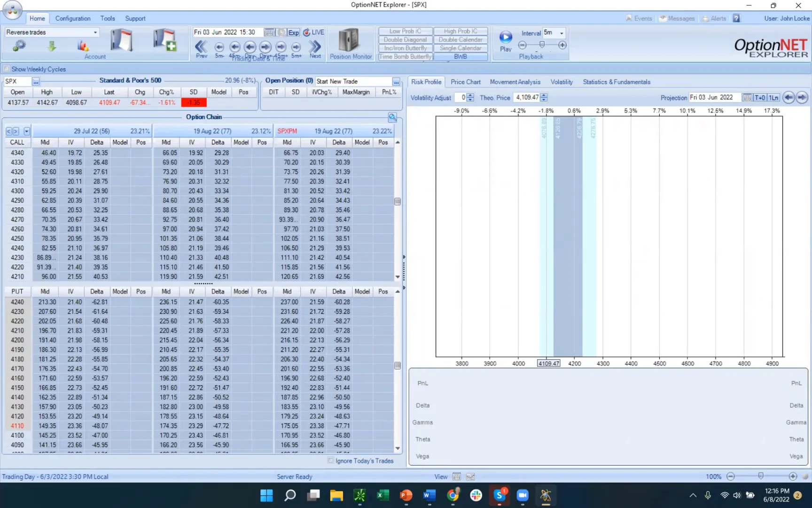Toggle the 1Ln projection button
The width and height of the screenshot is (812, 508).
point(773,97)
